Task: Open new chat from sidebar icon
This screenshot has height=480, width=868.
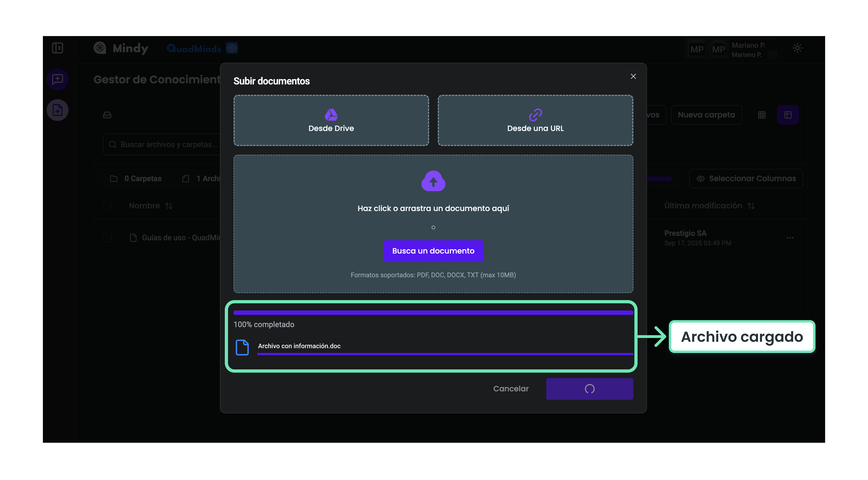Action: pyautogui.click(x=58, y=80)
